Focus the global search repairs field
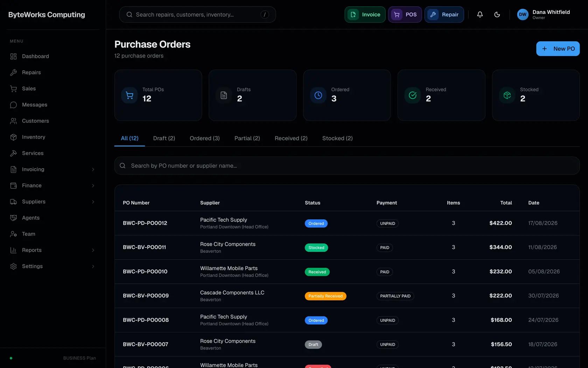The height and width of the screenshot is (368, 588). pyautogui.click(x=197, y=14)
